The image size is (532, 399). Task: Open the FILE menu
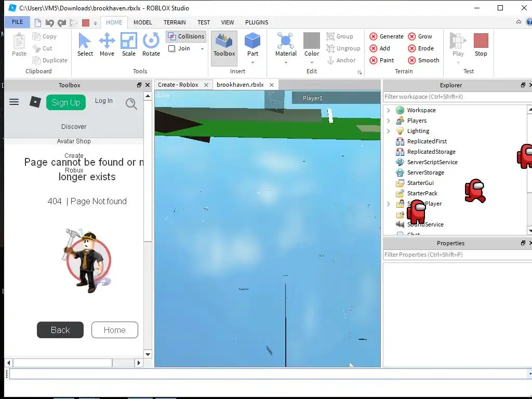pos(17,22)
